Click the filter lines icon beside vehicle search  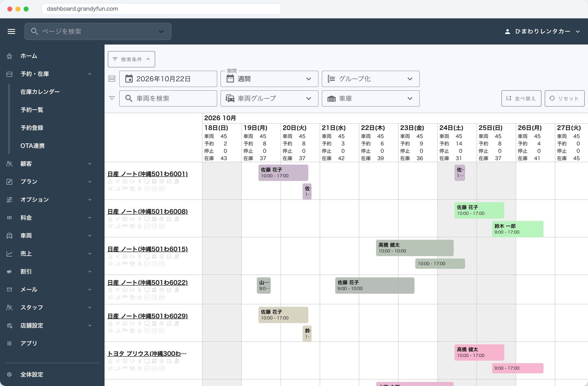point(112,98)
